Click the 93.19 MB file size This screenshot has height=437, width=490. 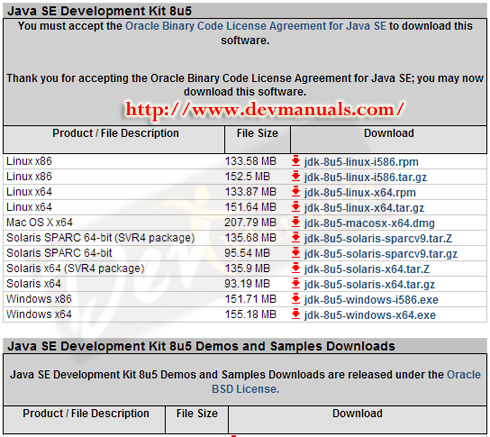point(247,284)
